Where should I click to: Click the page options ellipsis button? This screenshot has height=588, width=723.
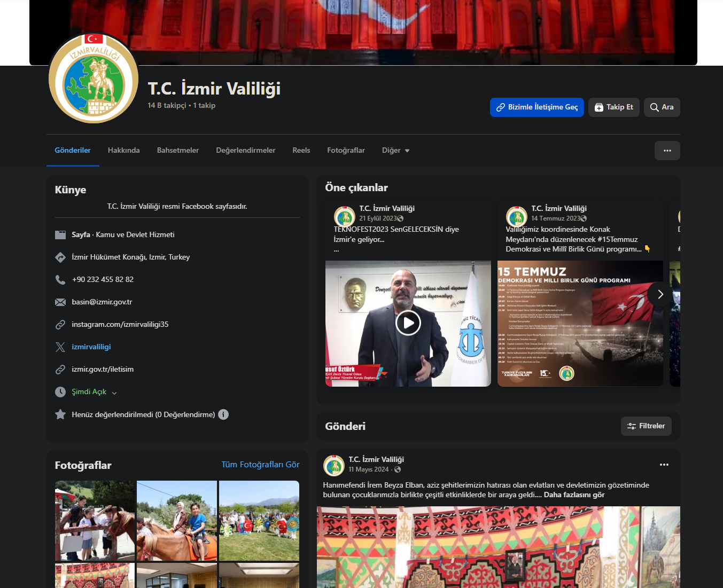(x=667, y=151)
